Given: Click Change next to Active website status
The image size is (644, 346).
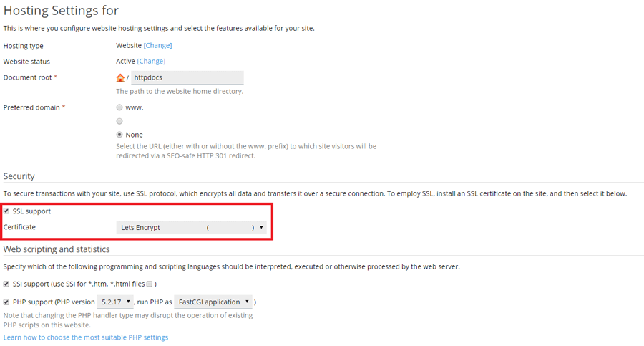Looking at the screenshot, I should [151, 61].
